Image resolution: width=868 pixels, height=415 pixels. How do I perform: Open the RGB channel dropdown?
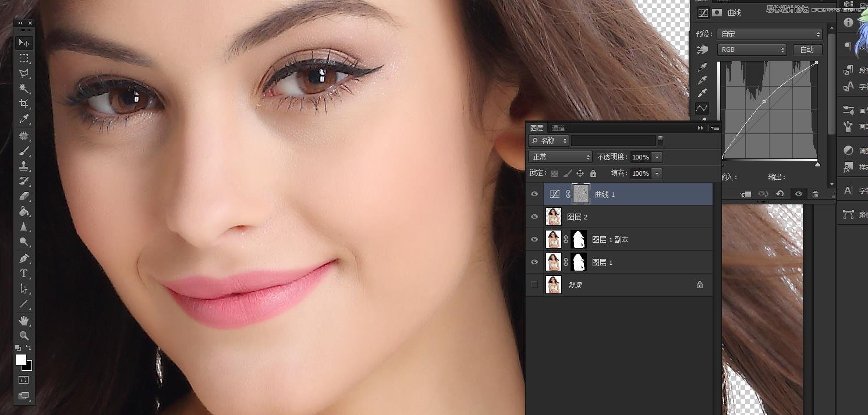click(x=752, y=50)
